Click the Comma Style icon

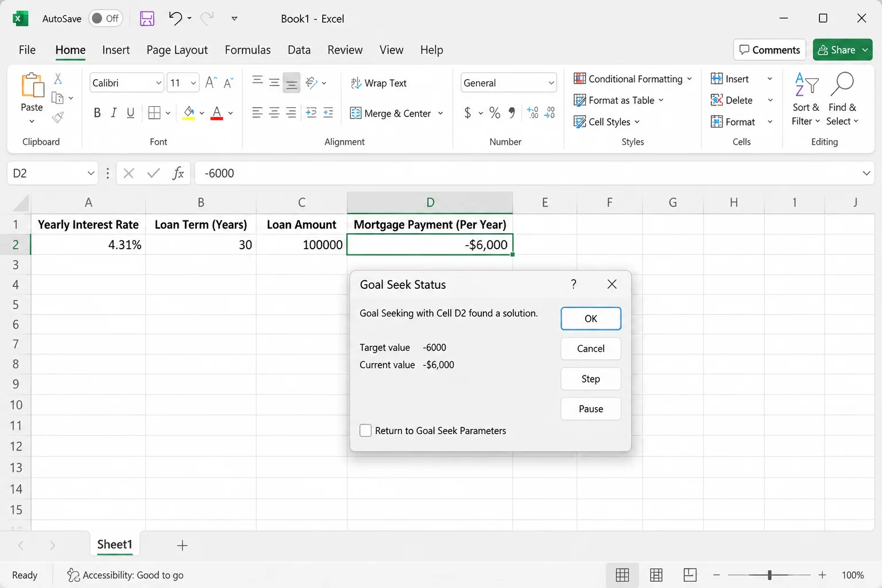pyautogui.click(x=512, y=113)
